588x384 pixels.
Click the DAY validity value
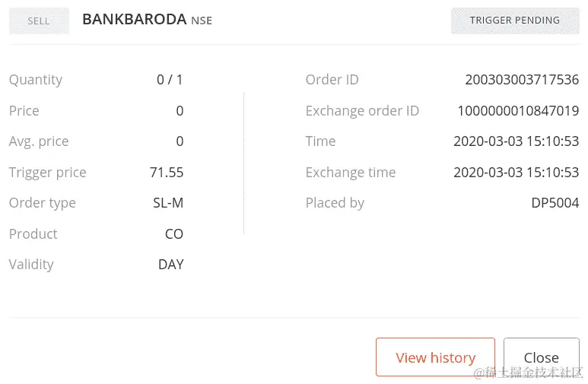(x=170, y=265)
